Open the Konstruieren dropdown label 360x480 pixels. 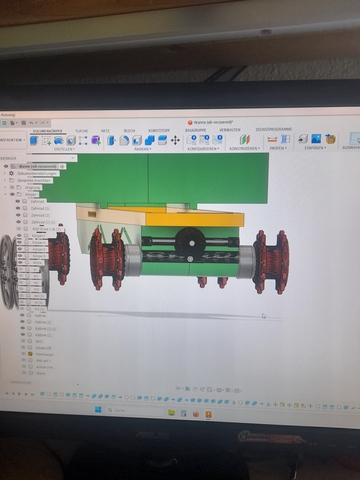coord(245,148)
